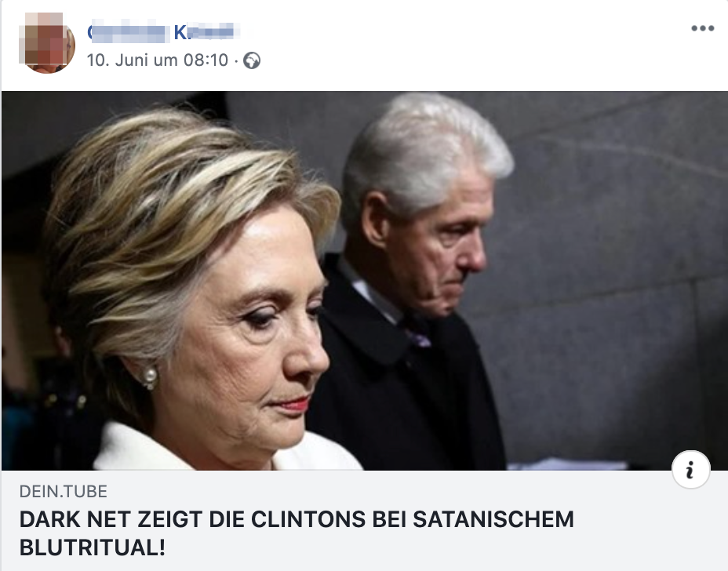Click the "SATANISCHEM" word in the title
The image size is (728, 571).
[x=493, y=519]
